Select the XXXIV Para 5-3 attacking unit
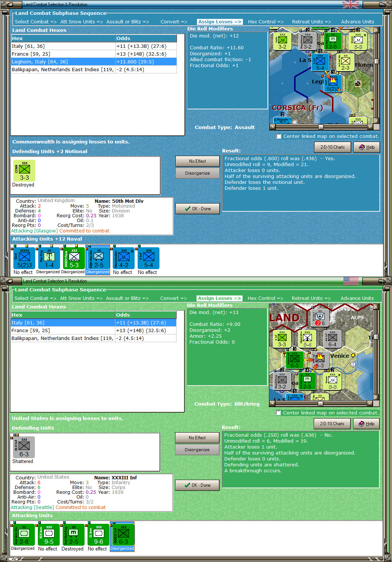Image resolution: width=392 pixels, height=562 pixels. point(74,258)
